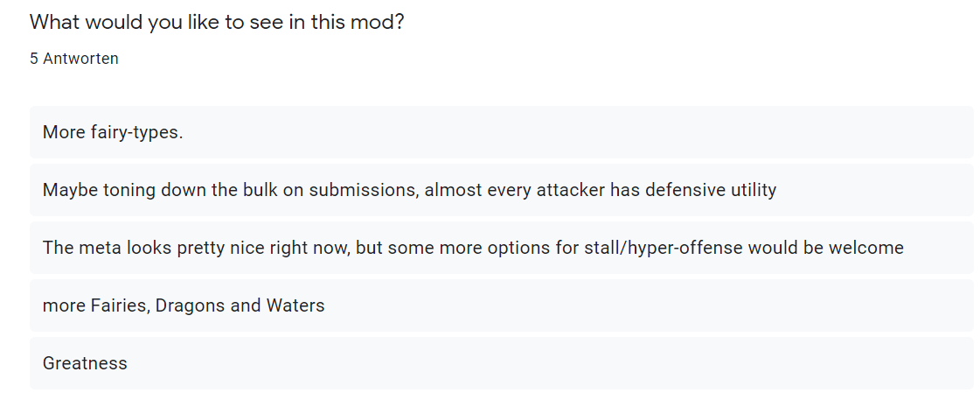This screenshot has height=407, width=980.
Task: Select the 'More fairy-types.' response
Action: [x=501, y=132]
